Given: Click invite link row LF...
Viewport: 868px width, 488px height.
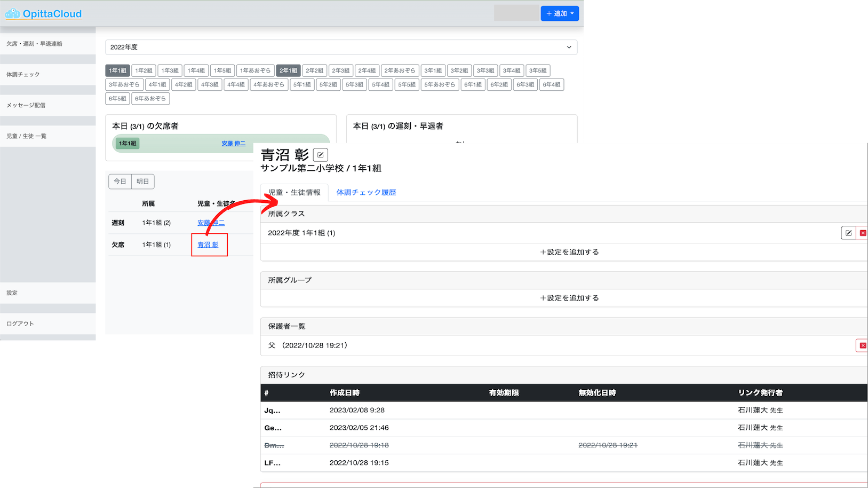Looking at the screenshot, I should pos(564,463).
